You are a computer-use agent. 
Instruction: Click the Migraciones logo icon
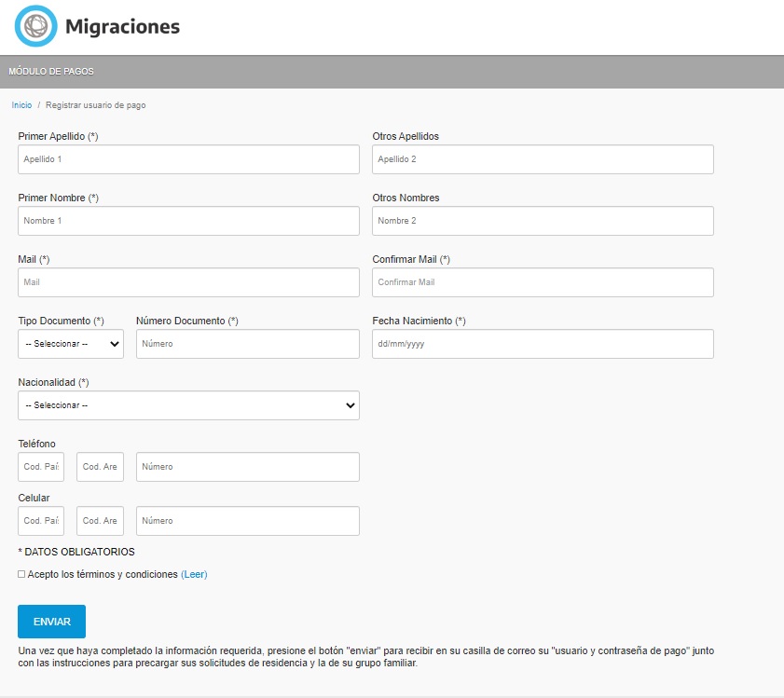pyautogui.click(x=35, y=26)
